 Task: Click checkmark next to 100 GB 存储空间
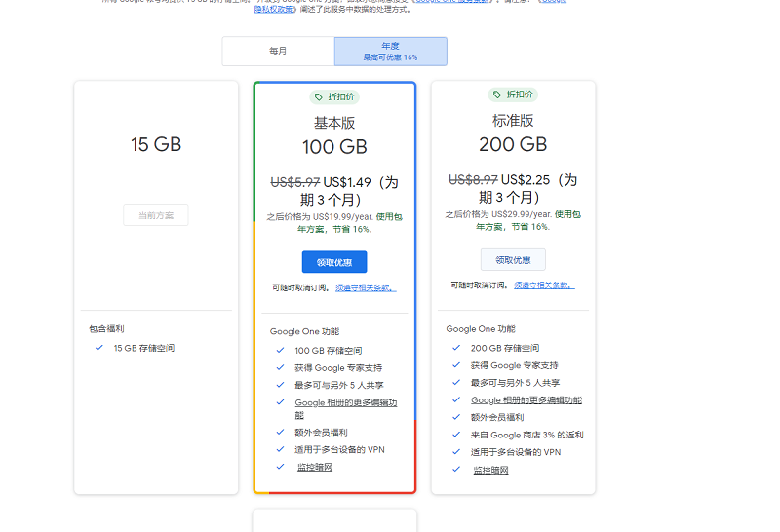tap(280, 351)
